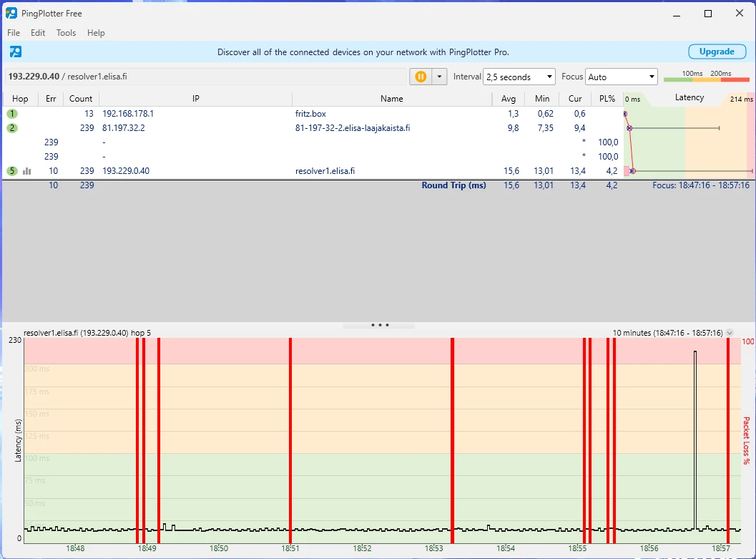Click the PL% column header
756x559 pixels.
pos(607,98)
